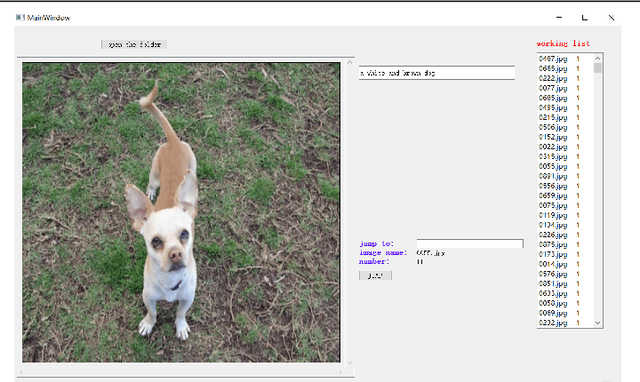Click the image viewer scroll down arrow
Screen dimensions: 640x382
coord(349,362)
